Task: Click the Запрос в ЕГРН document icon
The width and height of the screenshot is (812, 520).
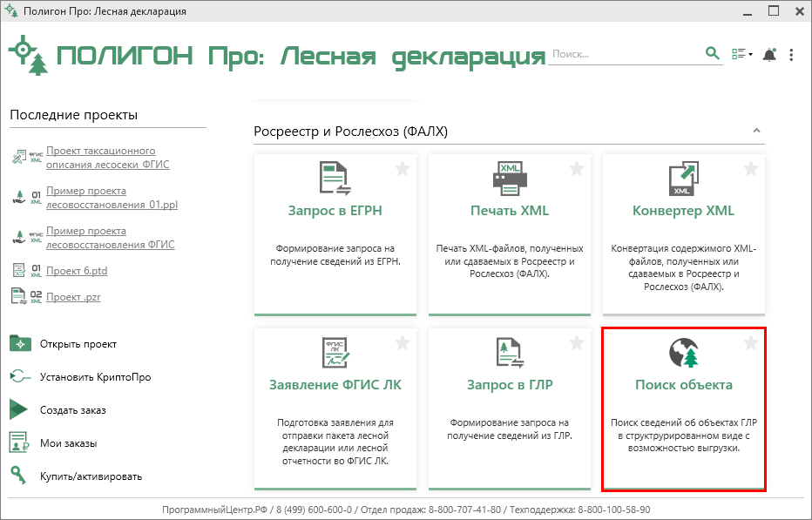Action: tap(335, 179)
